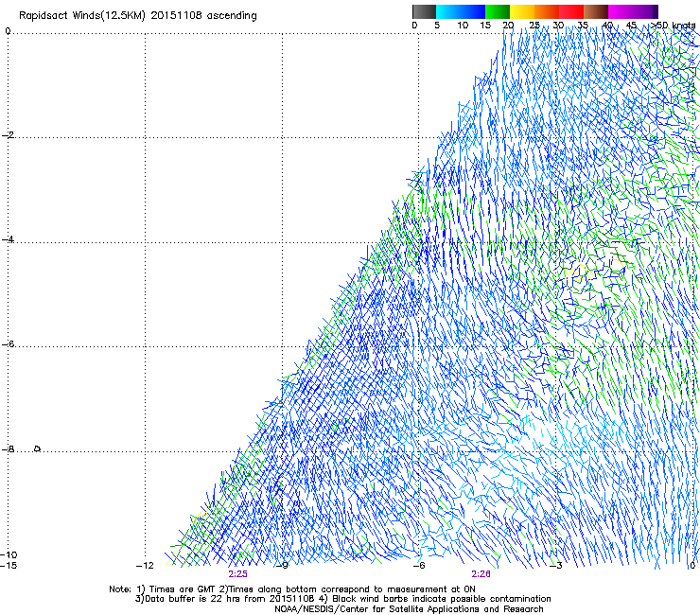Viewport: 700px width, 615px height.
Task: Click the magenta 40-45 knots color segment
Action: point(621,11)
